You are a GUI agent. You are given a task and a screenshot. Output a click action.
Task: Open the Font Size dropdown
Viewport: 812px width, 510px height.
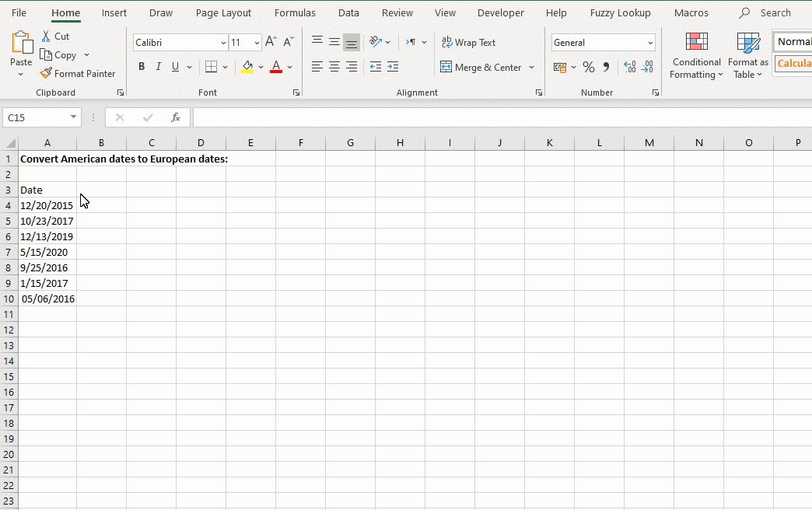[256, 42]
